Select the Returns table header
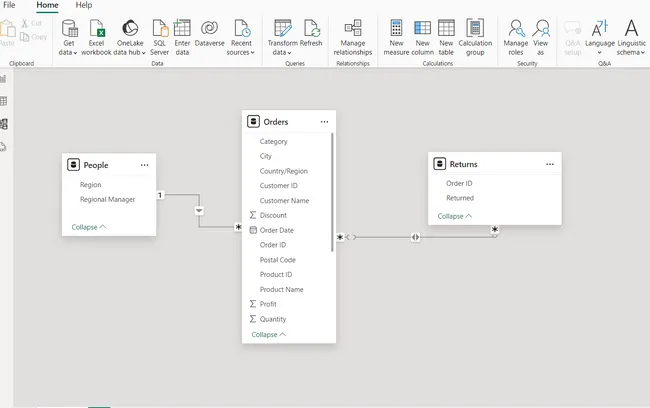This screenshot has height=408, width=650. (495, 164)
